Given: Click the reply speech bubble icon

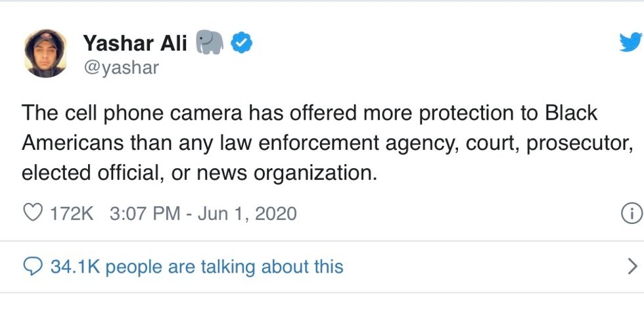Looking at the screenshot, I should tap(32, 267).
